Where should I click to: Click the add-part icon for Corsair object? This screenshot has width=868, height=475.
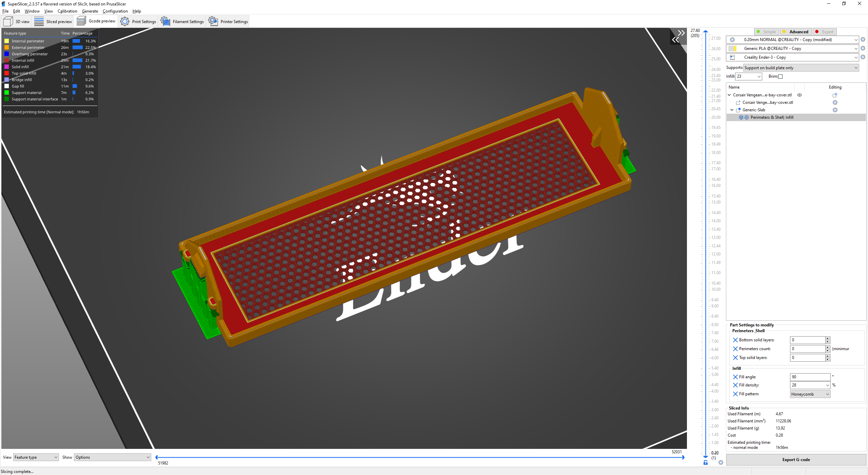[835, 95]
